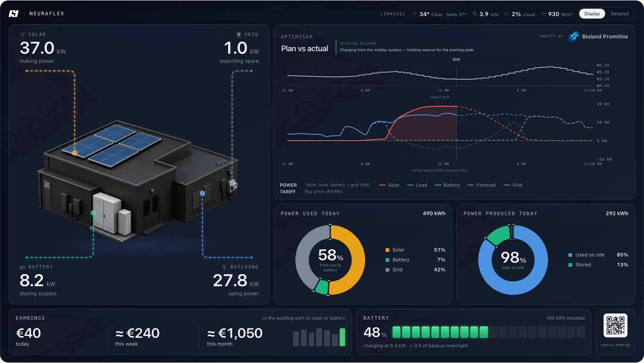The width and height of the screenshot is (644, 363).
Task: Select the Used on site blue swatch
Action: (570, 255)
